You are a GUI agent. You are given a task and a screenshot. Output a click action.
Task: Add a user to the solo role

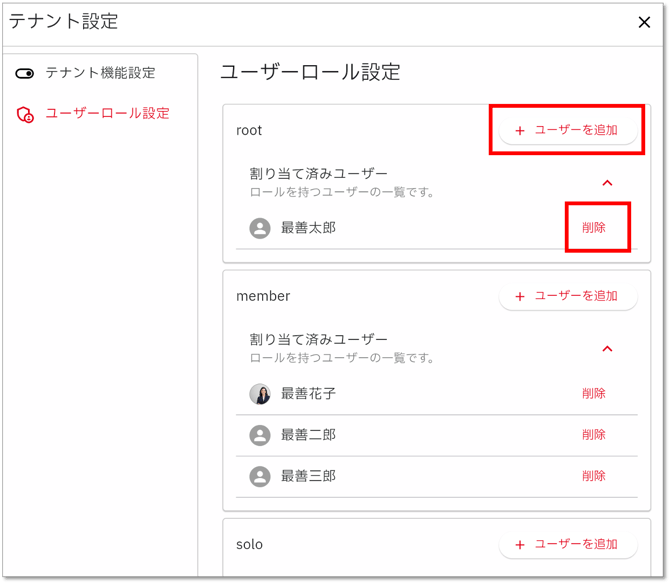click(x=567, y=544)
